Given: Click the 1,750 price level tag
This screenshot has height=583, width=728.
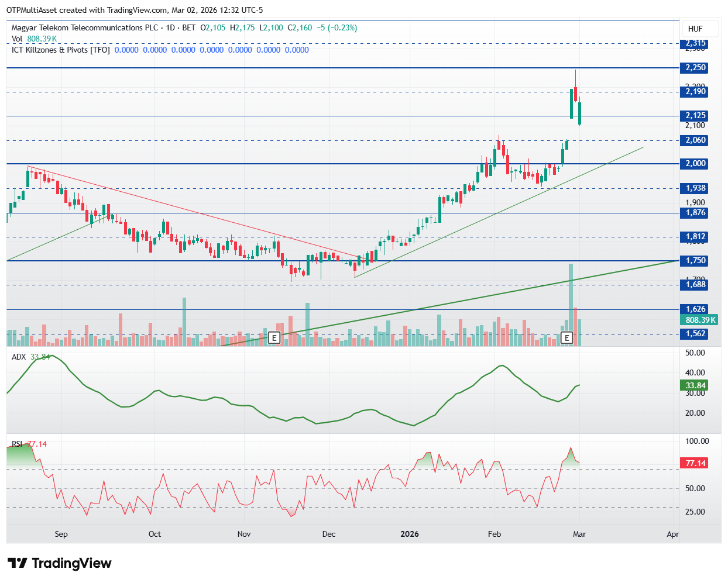Looking at the screenshot, I should click(x=696, y=261).
